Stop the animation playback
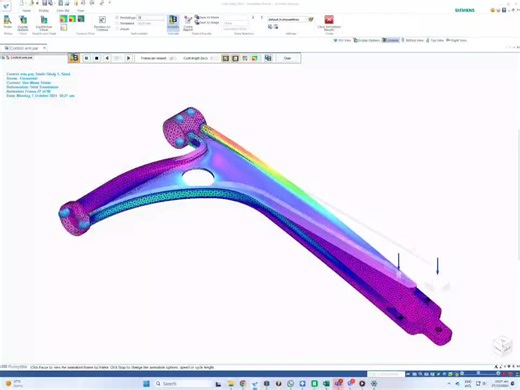The width and height of the screenshot is (520, 390). pyautogui.click(x=97, y=58)
